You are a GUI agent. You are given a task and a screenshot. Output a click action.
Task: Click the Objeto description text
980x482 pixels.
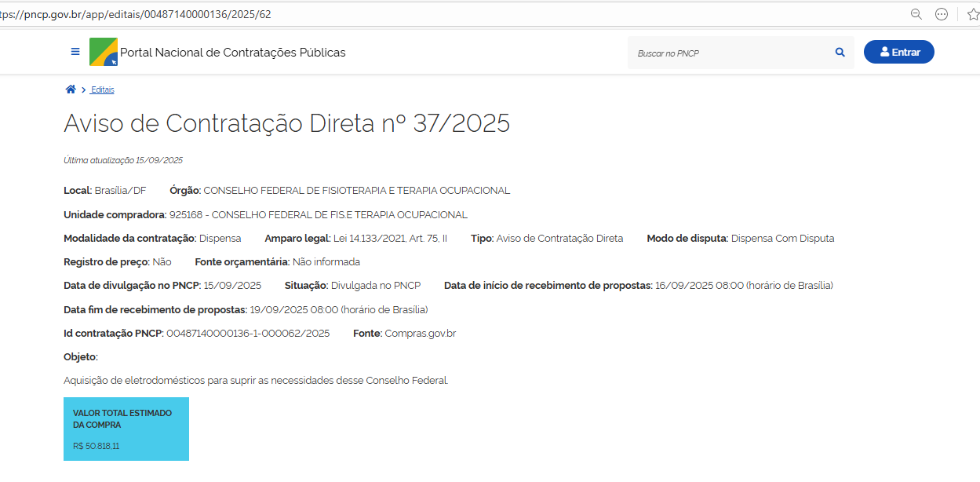click(256, 381)
